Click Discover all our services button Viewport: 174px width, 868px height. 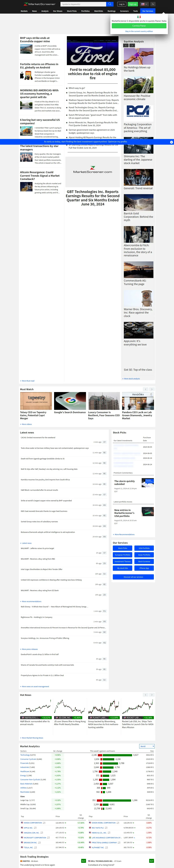click(133, 577)
